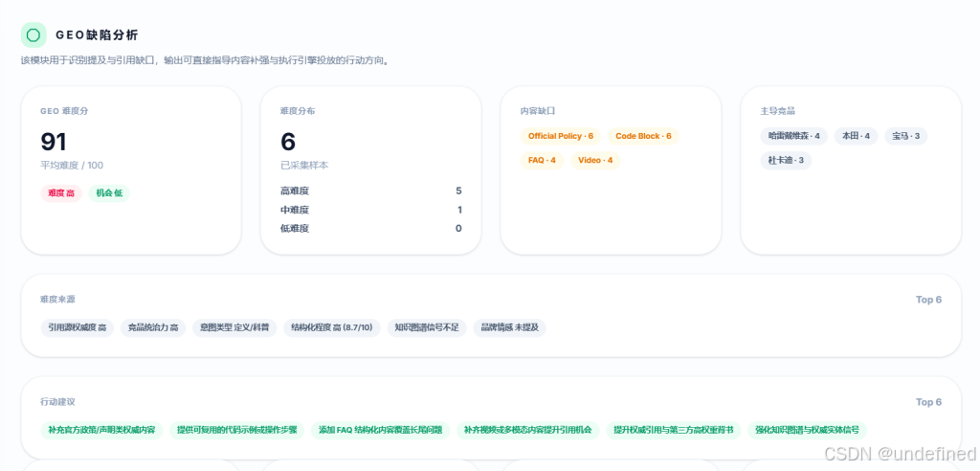Screen dimensions: 980x471
Task: Select the FAQ · 4 content gap chip
Action: tap(542, 160)
